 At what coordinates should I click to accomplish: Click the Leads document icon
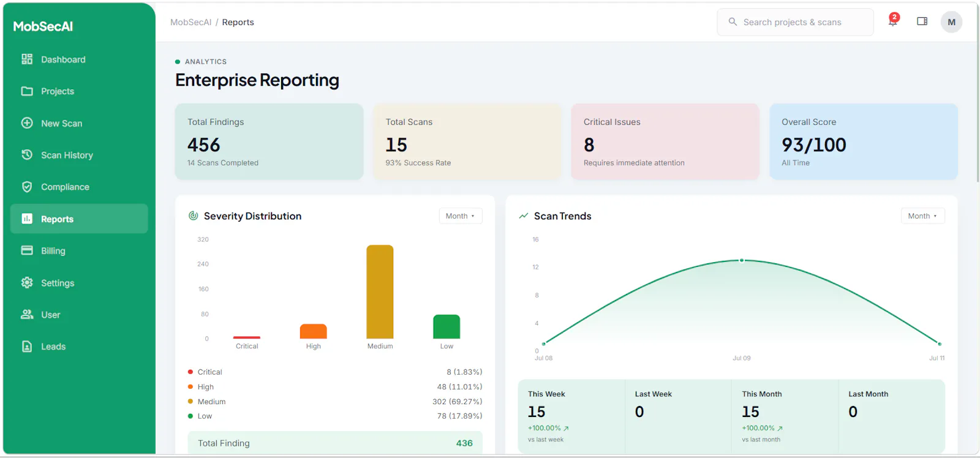coord(27,347)
